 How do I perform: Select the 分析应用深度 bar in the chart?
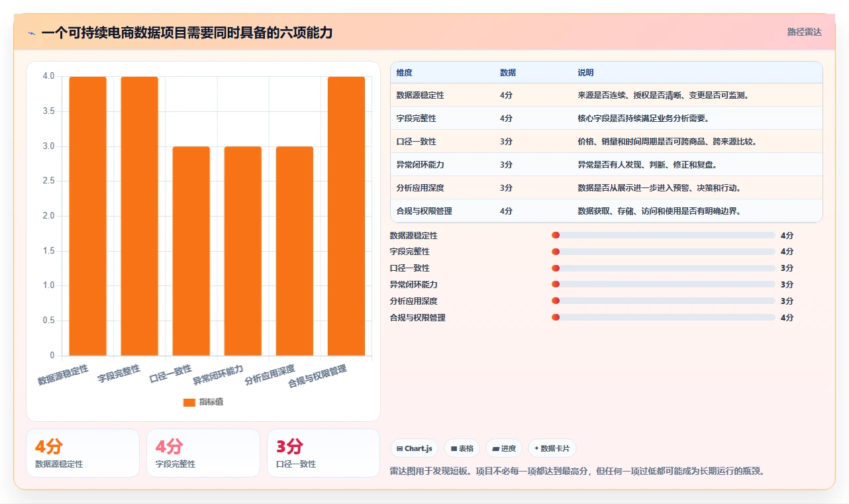click(294, 251)
